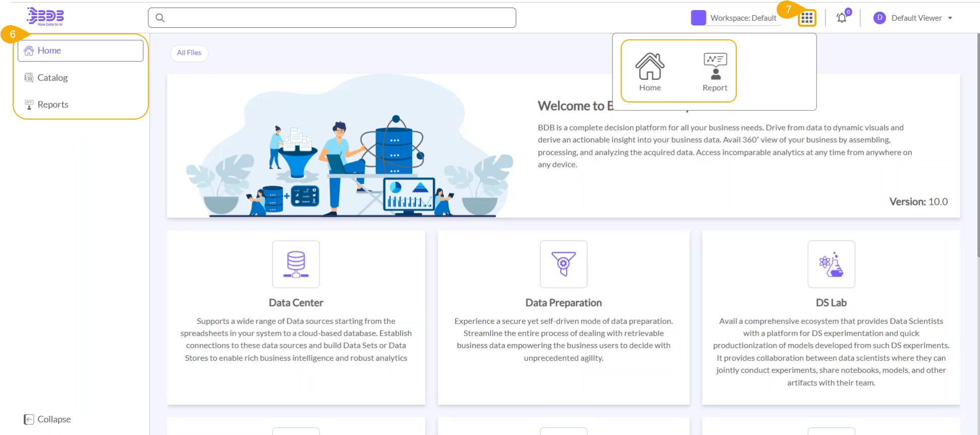
Task: Click the Workspace: Default selector
Action: (743, 18)
